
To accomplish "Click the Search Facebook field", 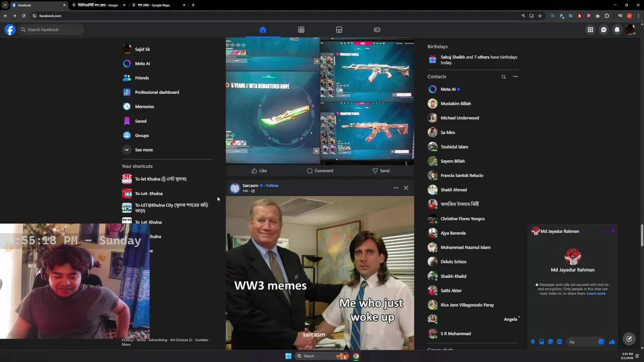I will pyautogui.click(x=51, y=30).
